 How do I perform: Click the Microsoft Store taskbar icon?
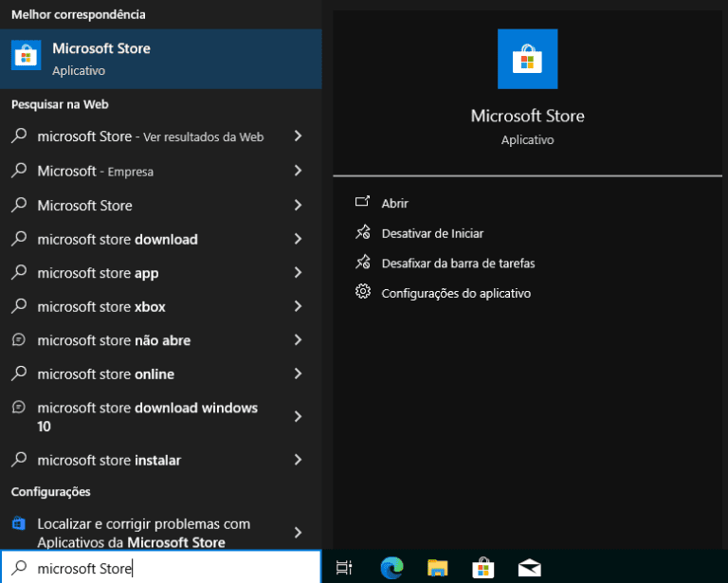tap(483, 568)
